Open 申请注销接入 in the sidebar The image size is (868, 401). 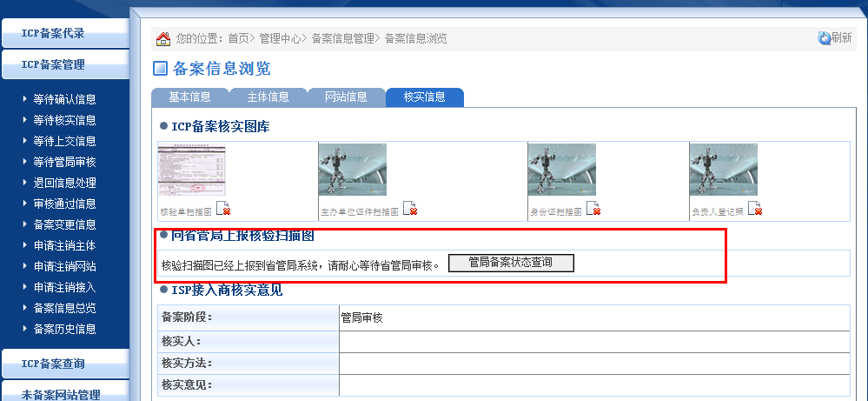pyautogui.click(x=65, y=287)
